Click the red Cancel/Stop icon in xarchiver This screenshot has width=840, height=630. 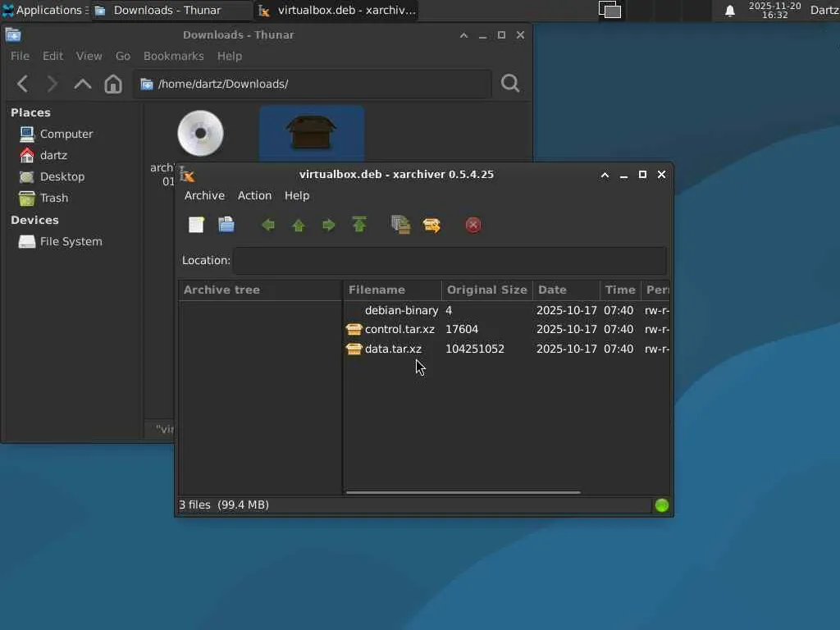pos(473,225)
